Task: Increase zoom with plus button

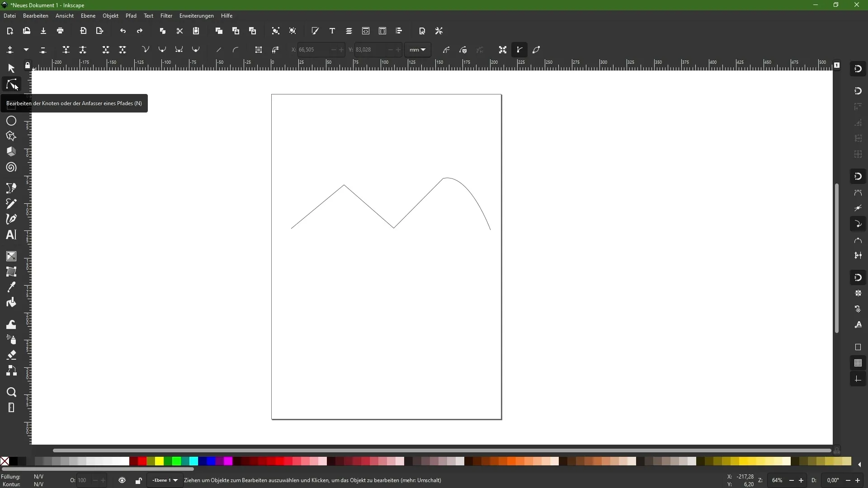Action: tap(801, 480)
